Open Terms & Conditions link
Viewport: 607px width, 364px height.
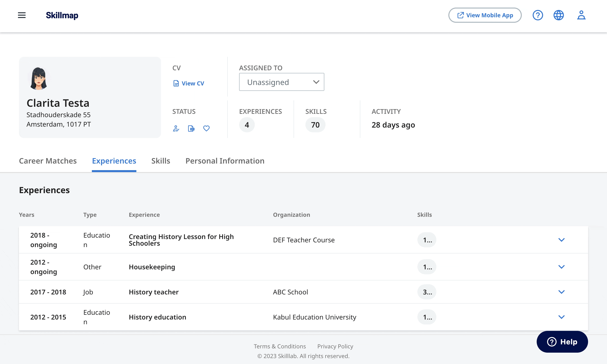pyautogui.click(x=280, y=346)
